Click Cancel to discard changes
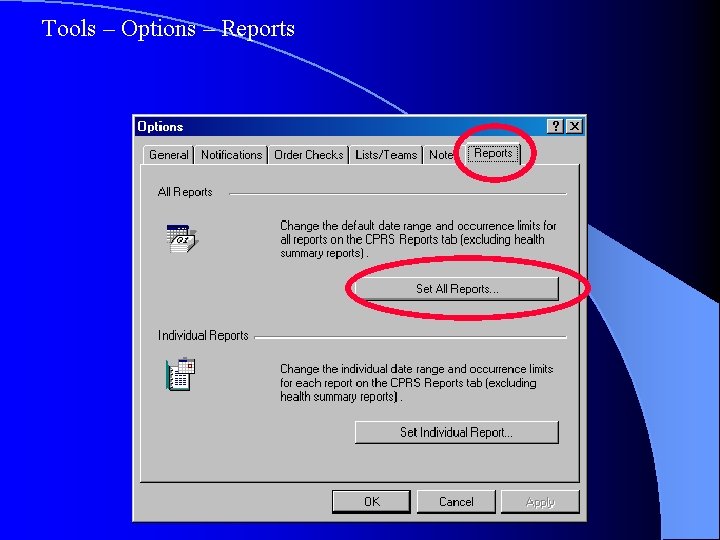Image resolution: width=720 pixels, height=540 pixels. point(456,501)
